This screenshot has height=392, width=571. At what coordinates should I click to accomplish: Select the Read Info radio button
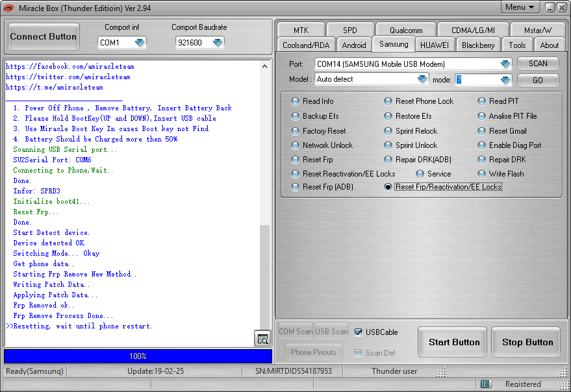point(296,101)
